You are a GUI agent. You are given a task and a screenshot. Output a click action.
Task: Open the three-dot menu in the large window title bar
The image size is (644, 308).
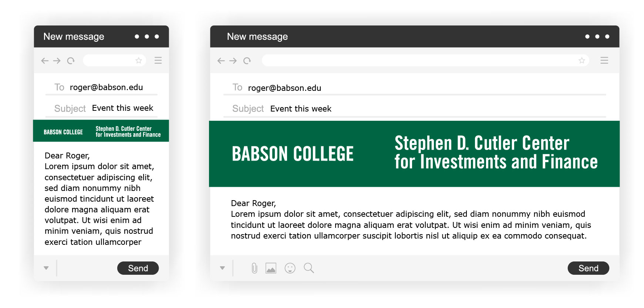pos(597,37)
